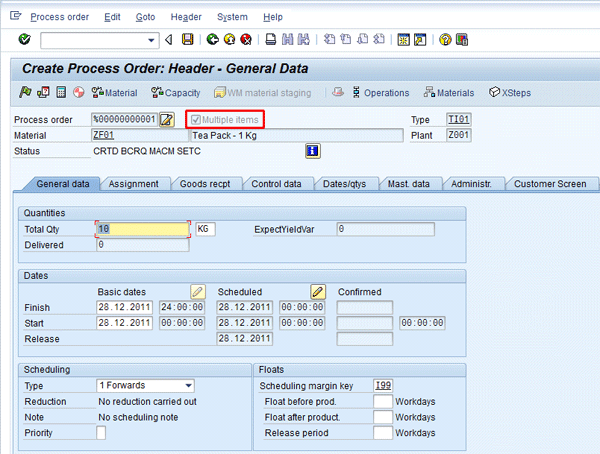Click the blue status information icon
600x454 pixels.
(312, 151)
